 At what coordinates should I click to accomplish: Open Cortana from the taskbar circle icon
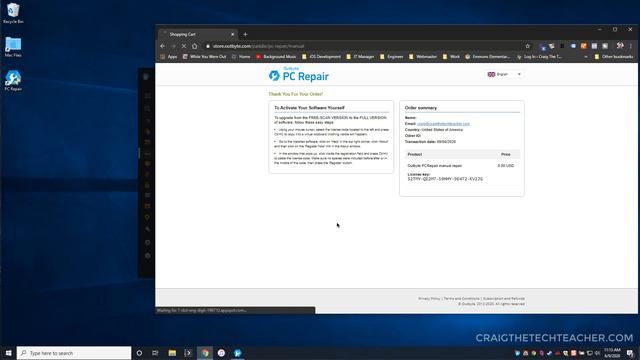[139, 353]
